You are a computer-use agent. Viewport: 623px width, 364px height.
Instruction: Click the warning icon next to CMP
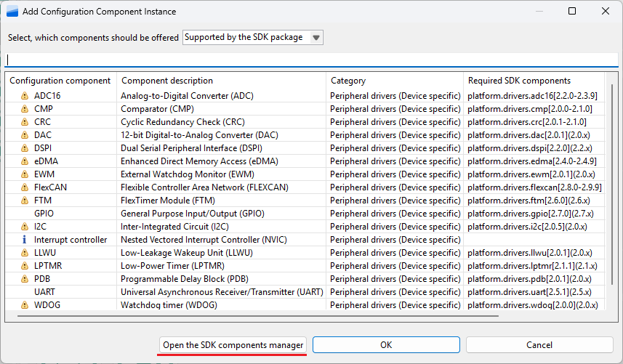click(x=24, y=109)
